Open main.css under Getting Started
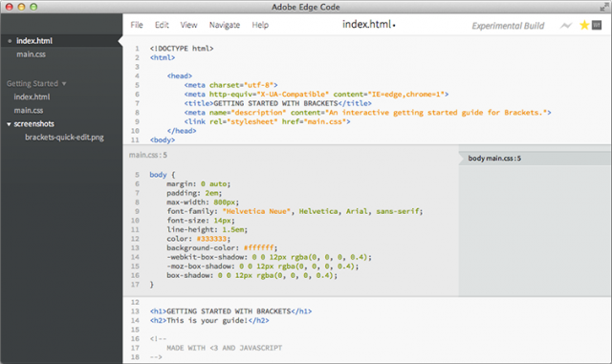Viewport: 612px width, 364px height. point(29,111)
